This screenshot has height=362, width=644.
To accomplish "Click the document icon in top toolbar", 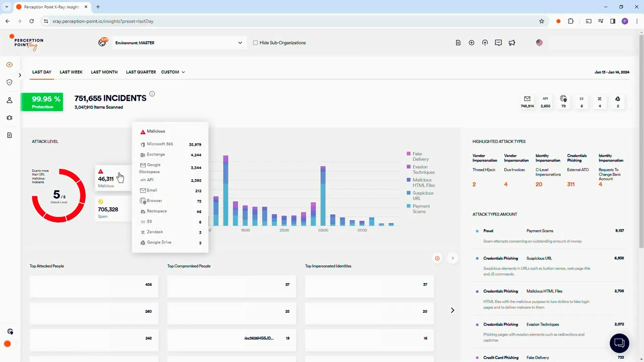I will click(458, 43).
